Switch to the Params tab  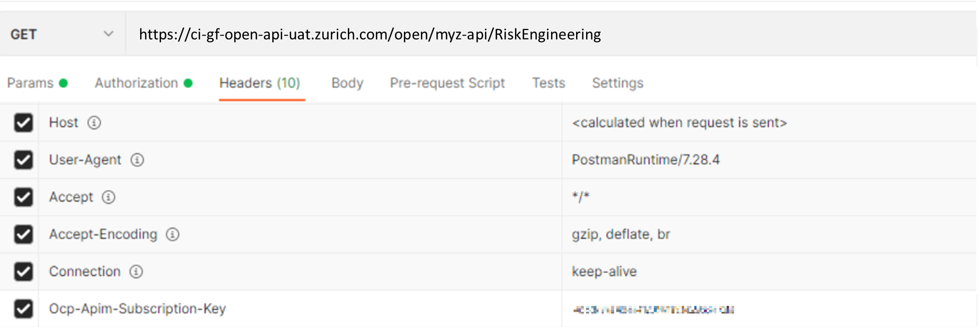(x=31, y=83)
